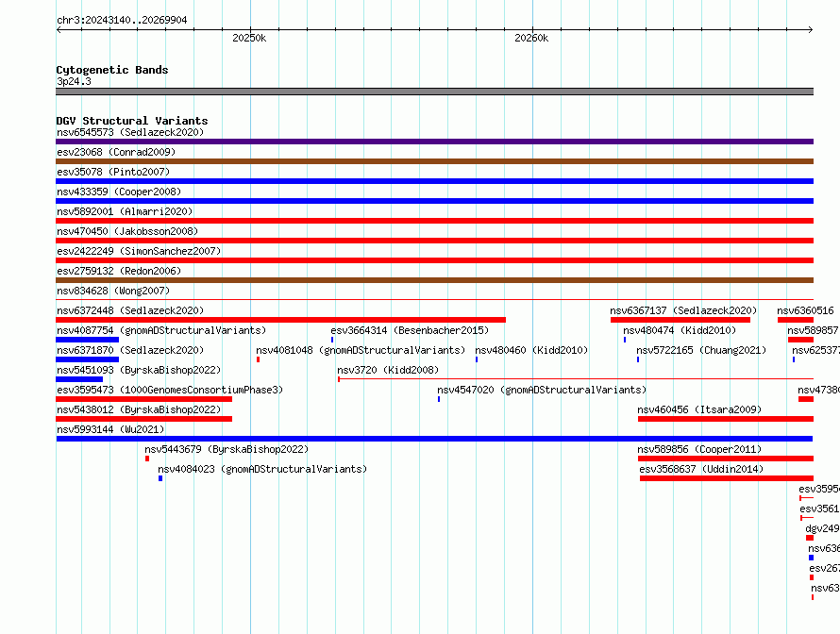Select the nsv6372448 (Sedlazeck2020) red bar
The image size is (840, 634).
point(280,320)
